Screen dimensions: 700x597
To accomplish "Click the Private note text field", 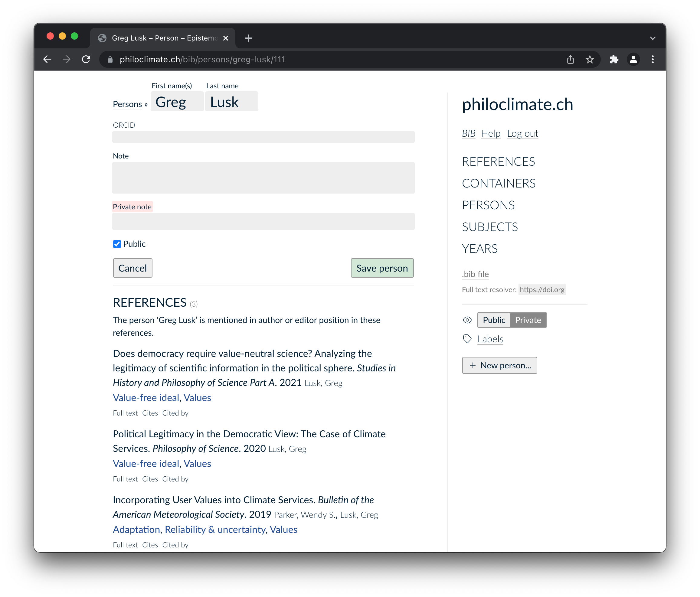I will tap(263, 221).
